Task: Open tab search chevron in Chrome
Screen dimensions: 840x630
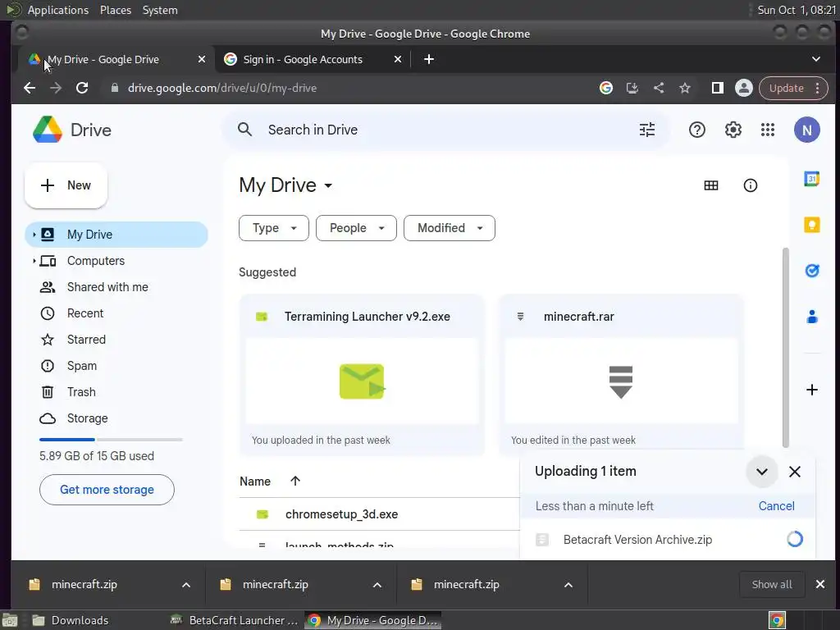Action: point(816,59)
